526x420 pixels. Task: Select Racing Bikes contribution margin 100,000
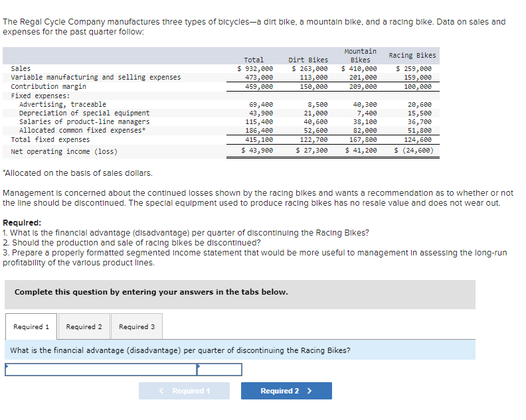[418, 87]
